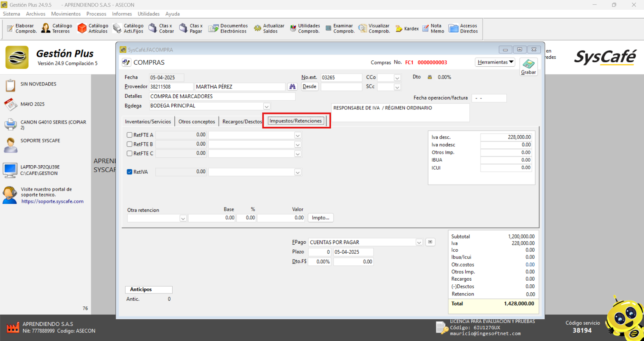Open the Movimientos menu
Viewport: 644px width, 341px height.
(x=66, y=14)
